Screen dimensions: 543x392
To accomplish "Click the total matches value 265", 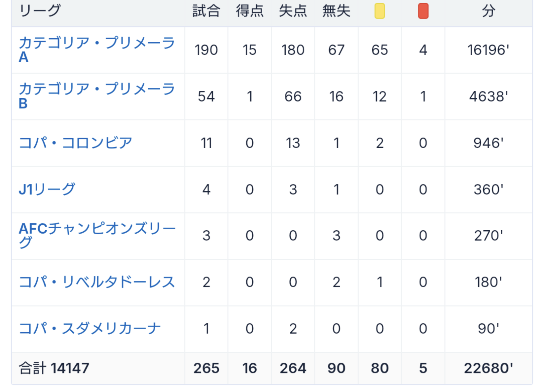I will 206,368.
